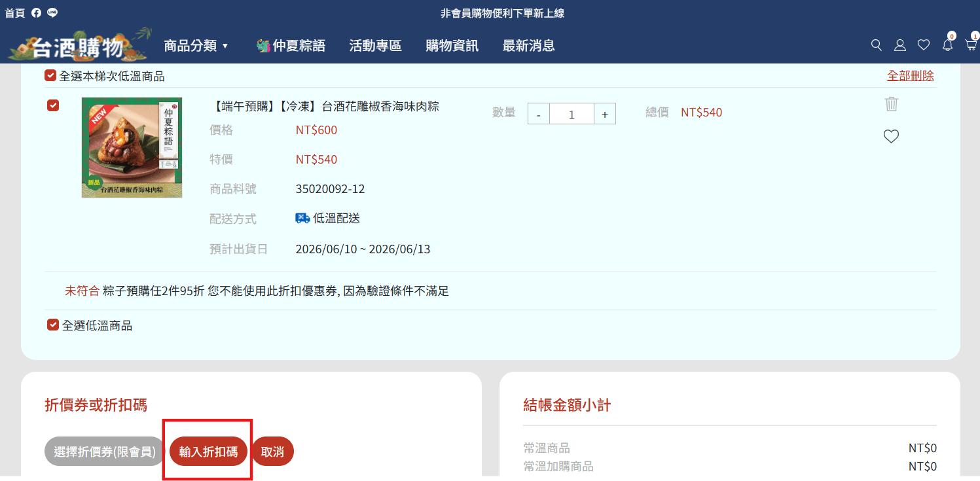980x481 pixels.
Task: Delete item with the trash icon
Action: point(892,104)
